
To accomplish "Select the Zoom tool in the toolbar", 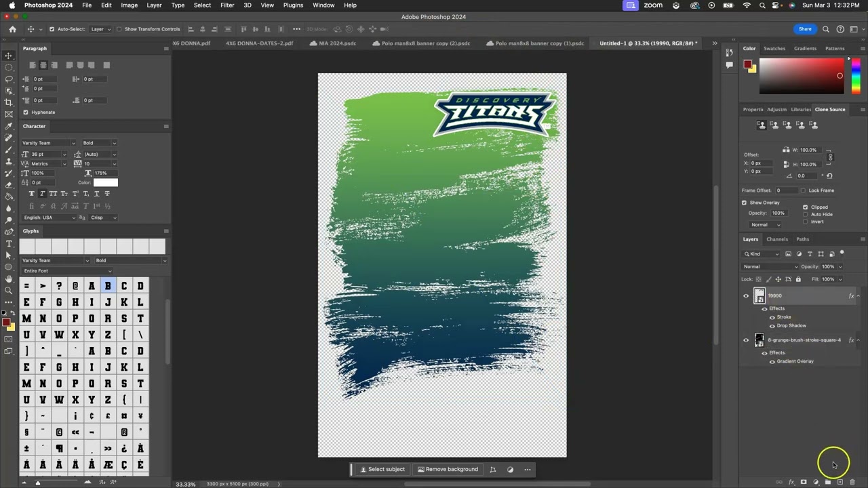I will point(9,290).
